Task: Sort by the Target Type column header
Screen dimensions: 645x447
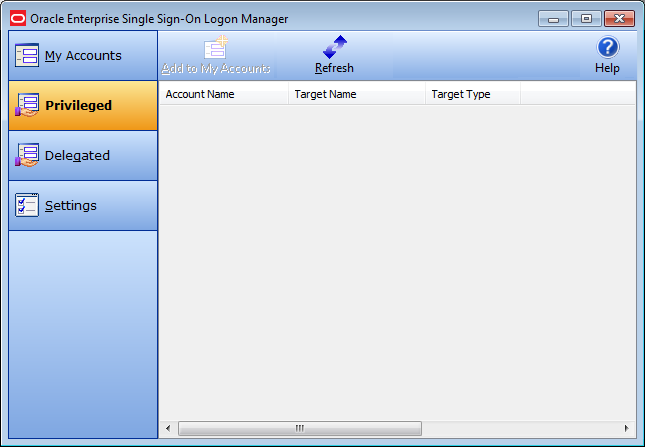Action: [473, 94]
